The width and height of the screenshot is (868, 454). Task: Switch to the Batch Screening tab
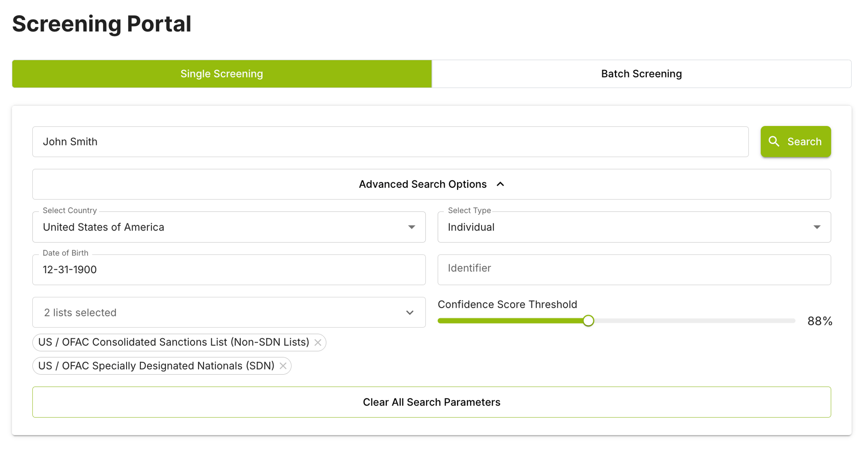click(641, 74)
